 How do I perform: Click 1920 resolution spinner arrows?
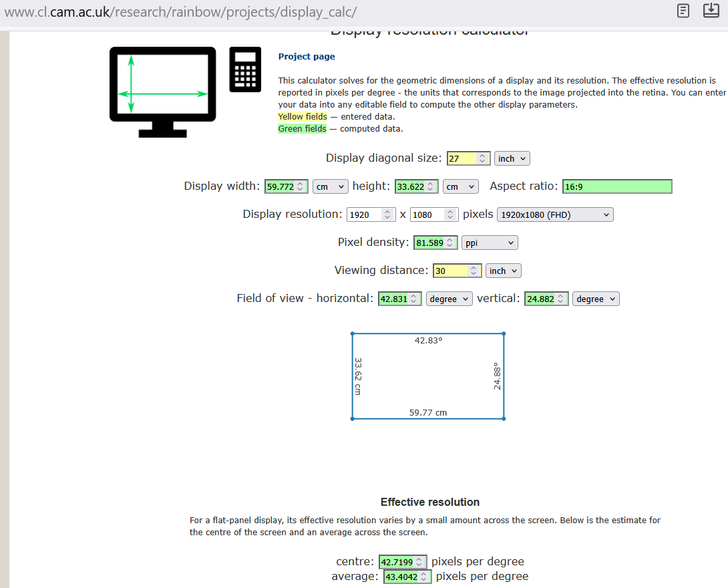pyautogui.click(x=387, y=214)
